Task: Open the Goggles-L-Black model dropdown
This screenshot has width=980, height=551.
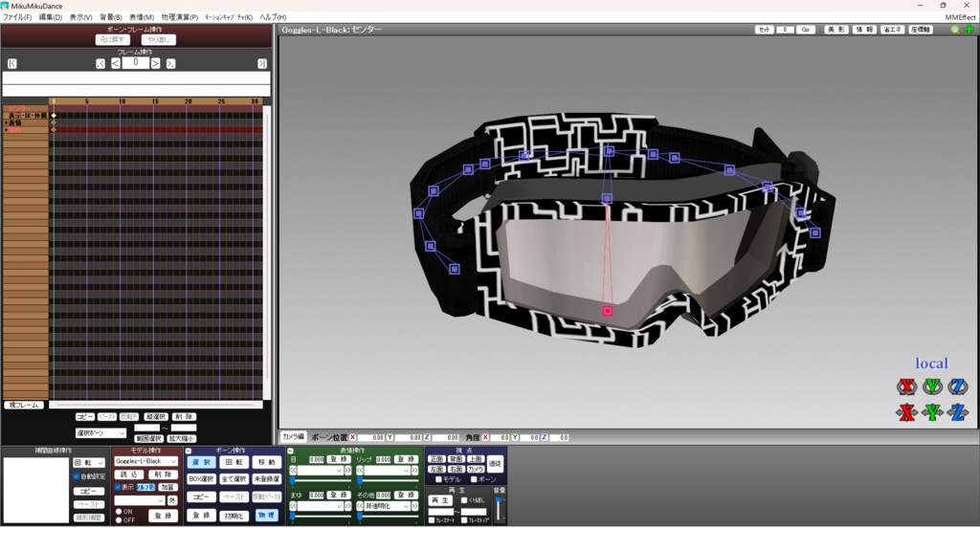Action: pos(145,461)
